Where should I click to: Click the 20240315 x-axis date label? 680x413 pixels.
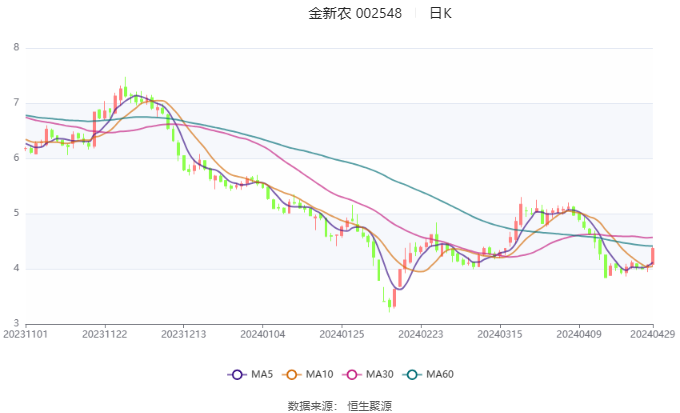click(500, 334)
